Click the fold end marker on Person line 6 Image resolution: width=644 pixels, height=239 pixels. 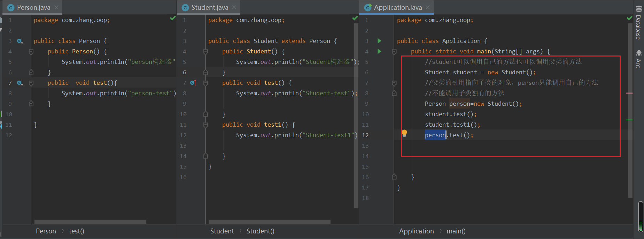31,72
